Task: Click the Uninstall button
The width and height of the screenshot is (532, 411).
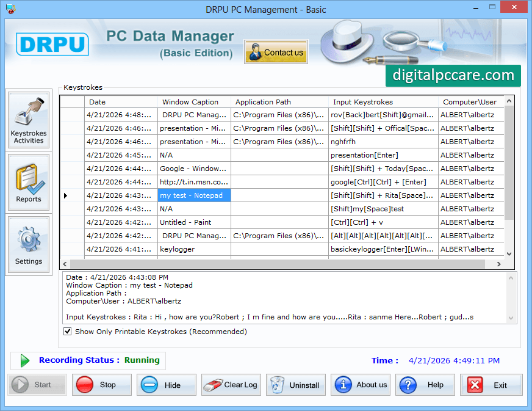Action: click(x=296, y=385)
